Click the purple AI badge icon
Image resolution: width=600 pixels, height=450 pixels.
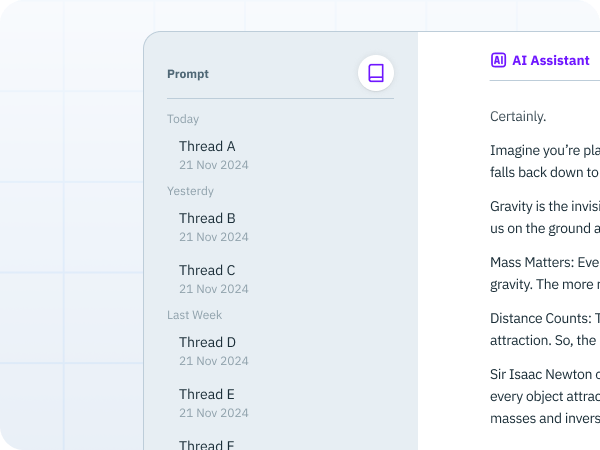(498, 60)
